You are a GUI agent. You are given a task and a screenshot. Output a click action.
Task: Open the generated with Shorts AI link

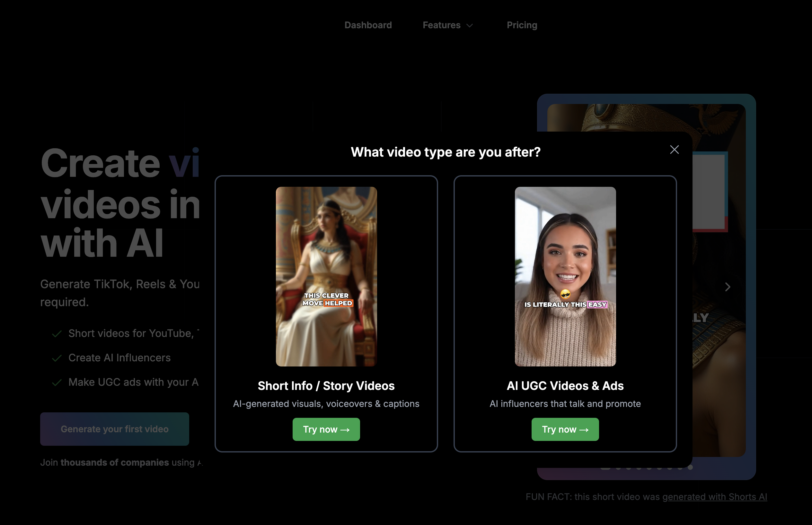pyautogui.click(x=714, y=497)
